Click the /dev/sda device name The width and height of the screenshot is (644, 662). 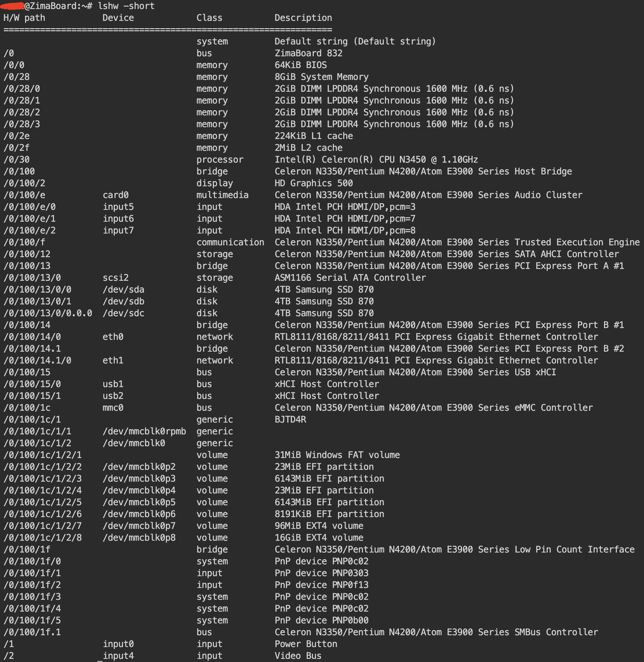point(123,289)
